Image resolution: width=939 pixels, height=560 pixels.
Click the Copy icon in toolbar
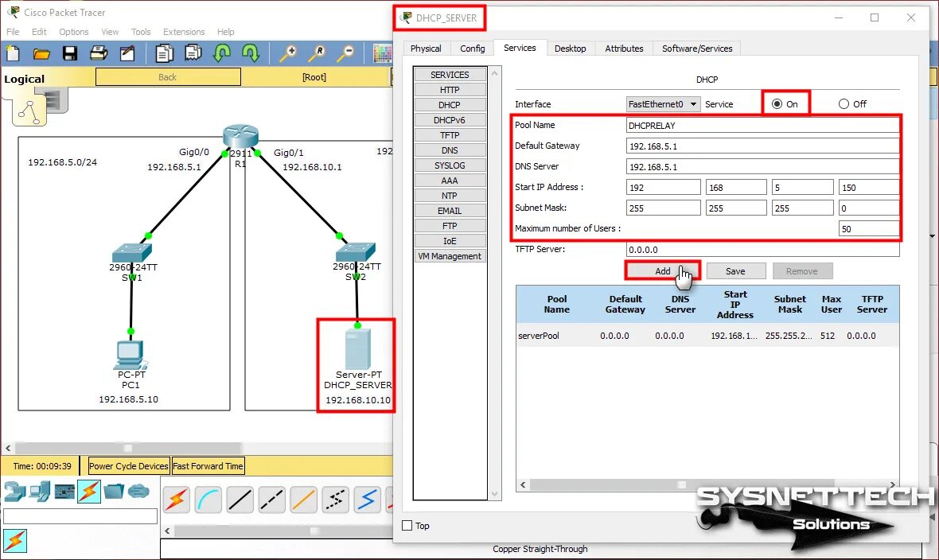163,54
